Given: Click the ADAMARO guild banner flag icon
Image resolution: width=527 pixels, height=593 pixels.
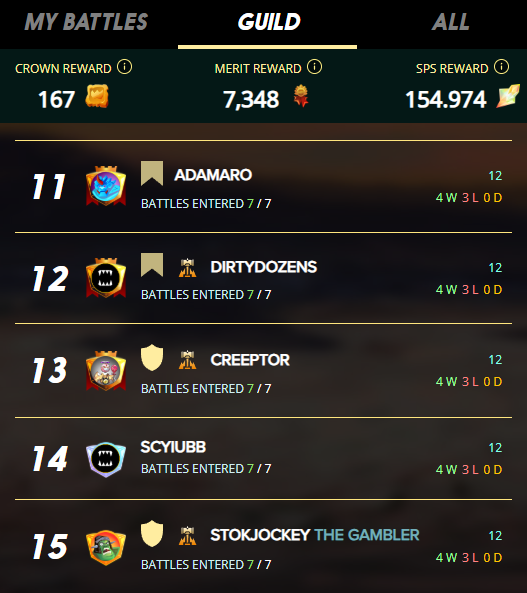Looking at the screenshot, I should pyautogui.click(x=152, y=174).
